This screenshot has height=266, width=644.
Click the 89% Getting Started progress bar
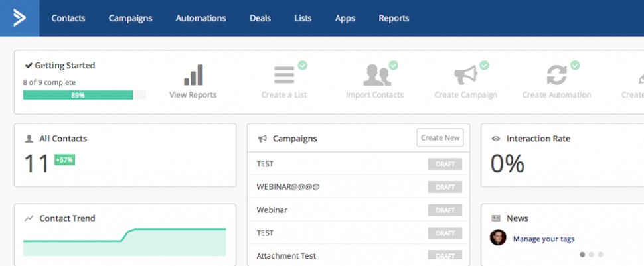pos(78,95)
